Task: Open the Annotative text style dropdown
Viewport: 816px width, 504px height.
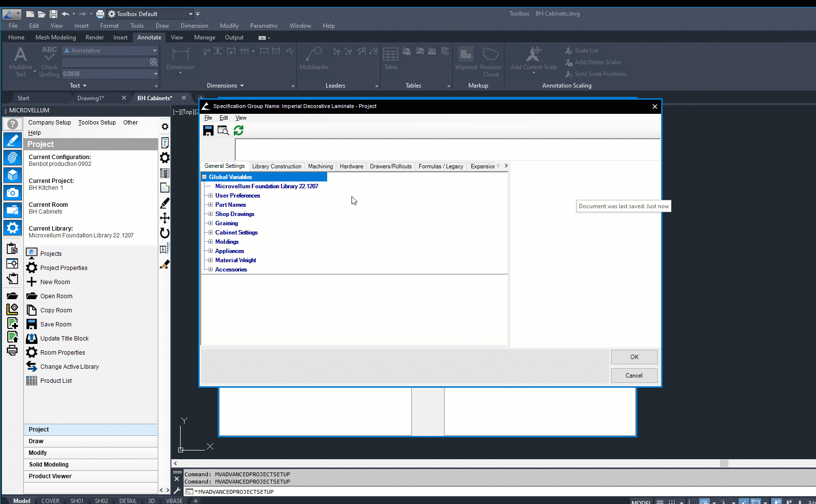Action: pos(155,51)
